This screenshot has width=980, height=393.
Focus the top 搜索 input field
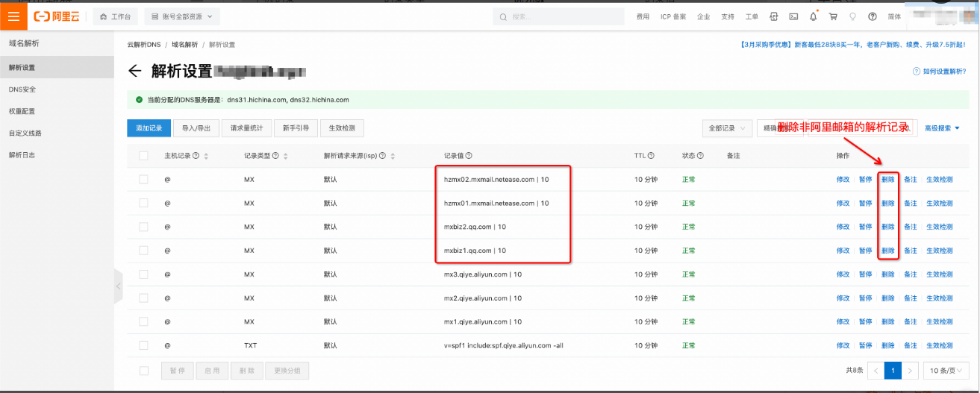(x=558, y=16)
